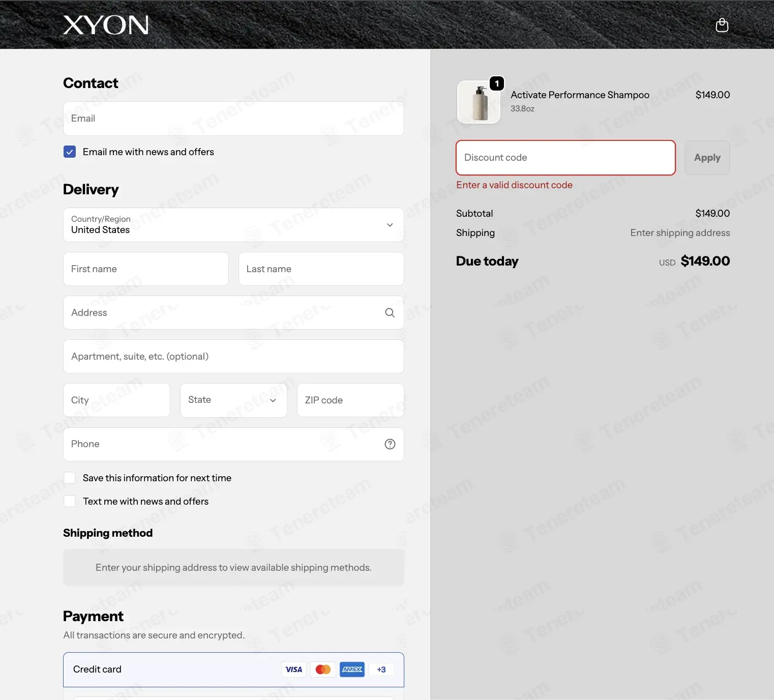The height and width of the screenshot is (700, 774).
Task: Click the 33.8oz size text
Action: click(522, 108)
